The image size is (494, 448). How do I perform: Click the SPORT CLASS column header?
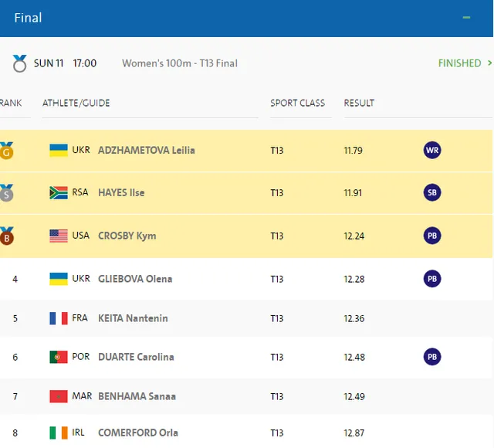tap(297, 103)
